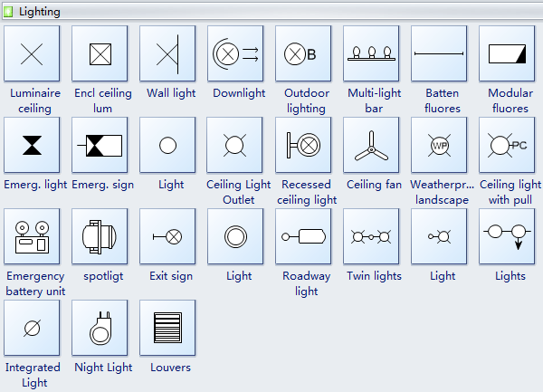This screenshot has width=543, height=392.
Task: Select the Recessed ceiling light symbol
Action: [x=303, y=145]
